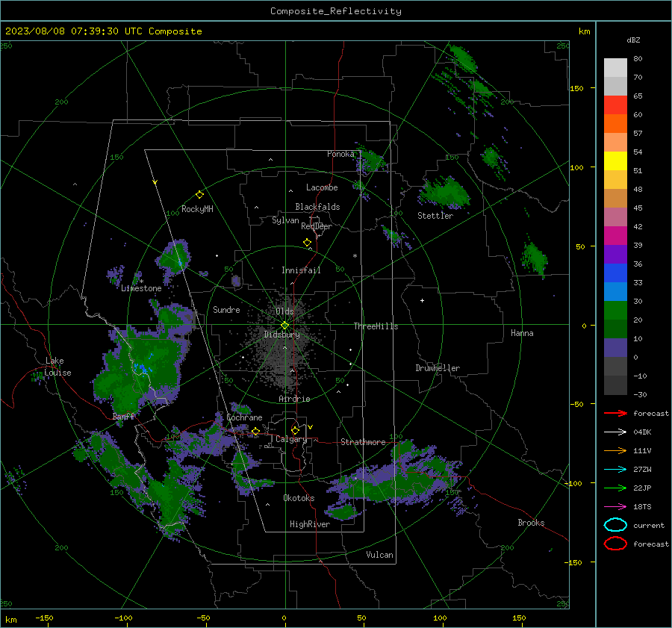Click the HighRiver town label
672x628 pixels.
pos(310,524)
